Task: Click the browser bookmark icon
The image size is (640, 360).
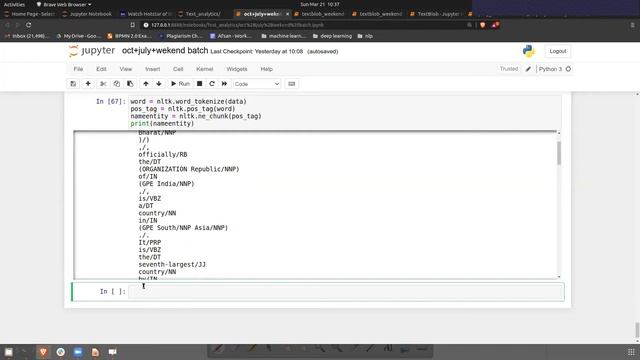Action: coord(133,25)
